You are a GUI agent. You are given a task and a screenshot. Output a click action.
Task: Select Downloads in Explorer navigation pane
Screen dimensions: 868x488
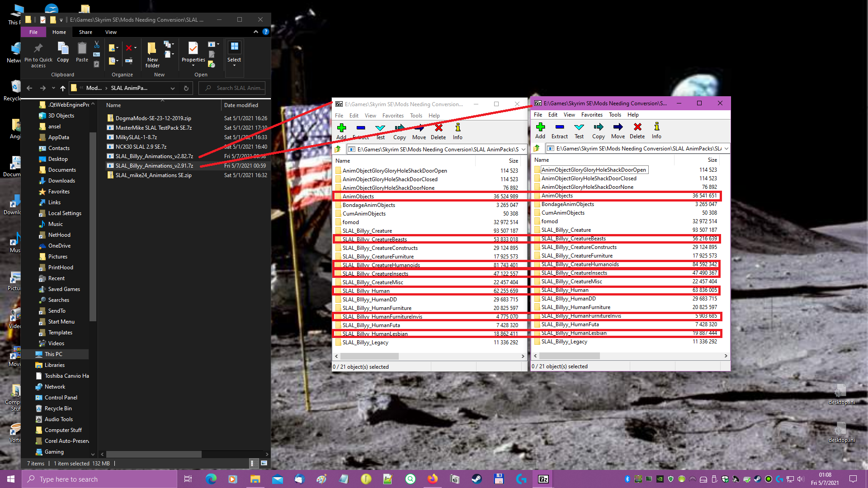tap(61, 181)
